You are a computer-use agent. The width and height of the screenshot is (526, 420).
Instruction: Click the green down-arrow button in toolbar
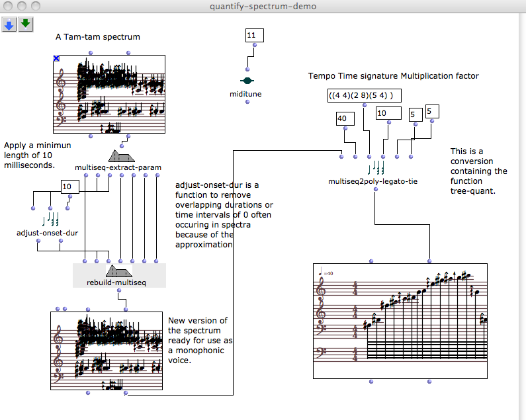click(25, 24)
